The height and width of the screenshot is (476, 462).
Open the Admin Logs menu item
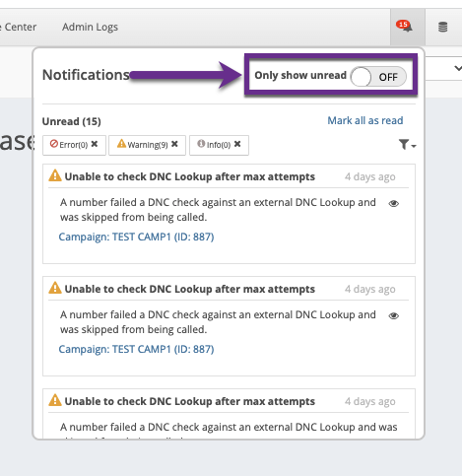point(90,27)
